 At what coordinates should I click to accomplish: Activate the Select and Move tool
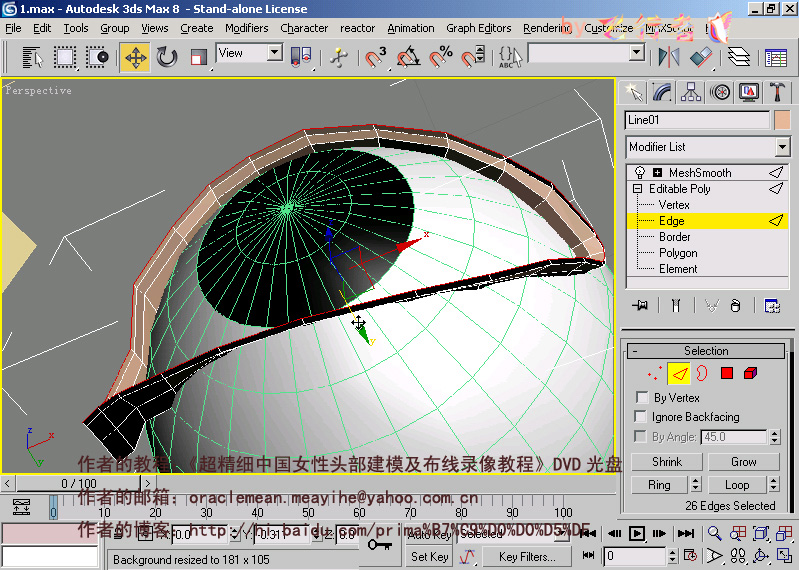click(x=135, y=57)
